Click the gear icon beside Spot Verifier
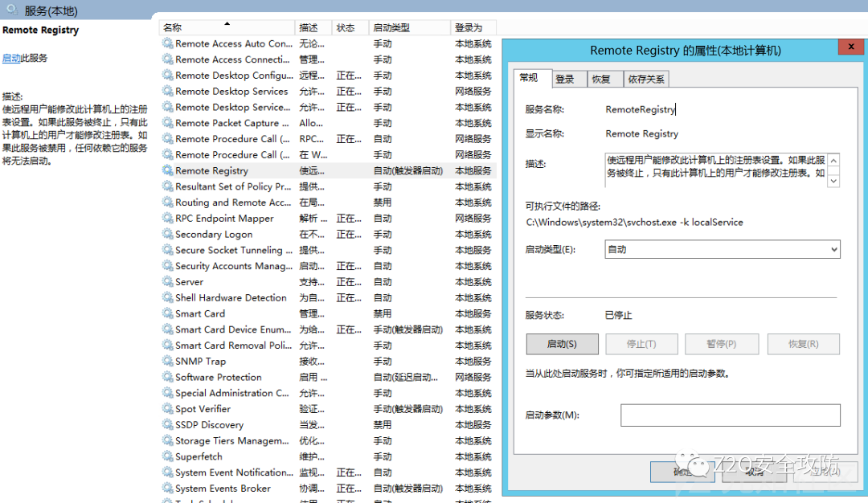 tap(167, 409)
